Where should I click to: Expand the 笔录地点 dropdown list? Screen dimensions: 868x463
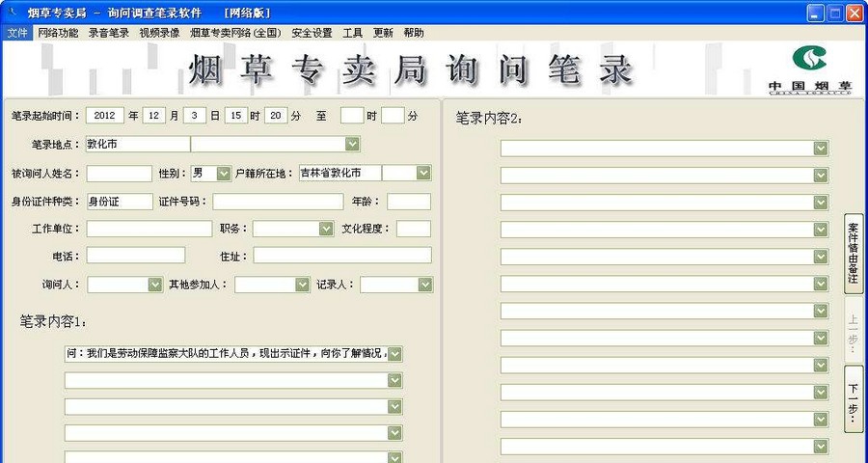point(352,144)
